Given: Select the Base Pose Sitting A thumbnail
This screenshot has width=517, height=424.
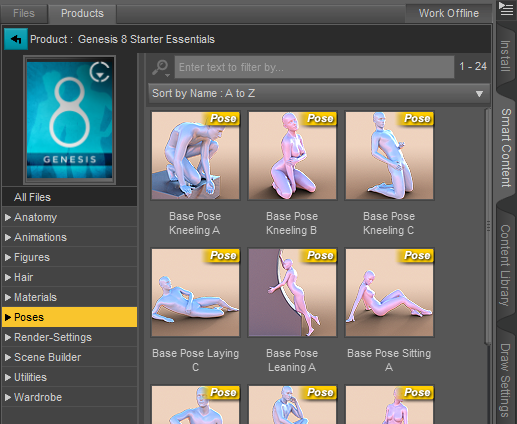Looking at the screenshot, I should click(x=389, y=293).
